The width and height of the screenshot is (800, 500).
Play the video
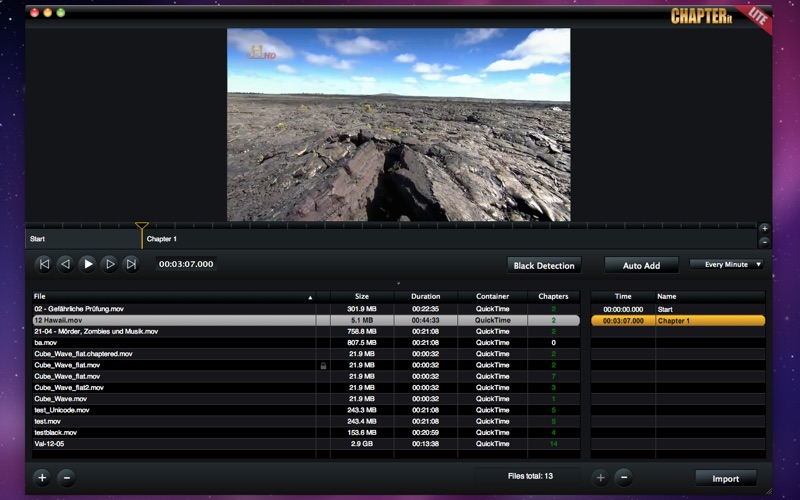(x=88, y=264)
